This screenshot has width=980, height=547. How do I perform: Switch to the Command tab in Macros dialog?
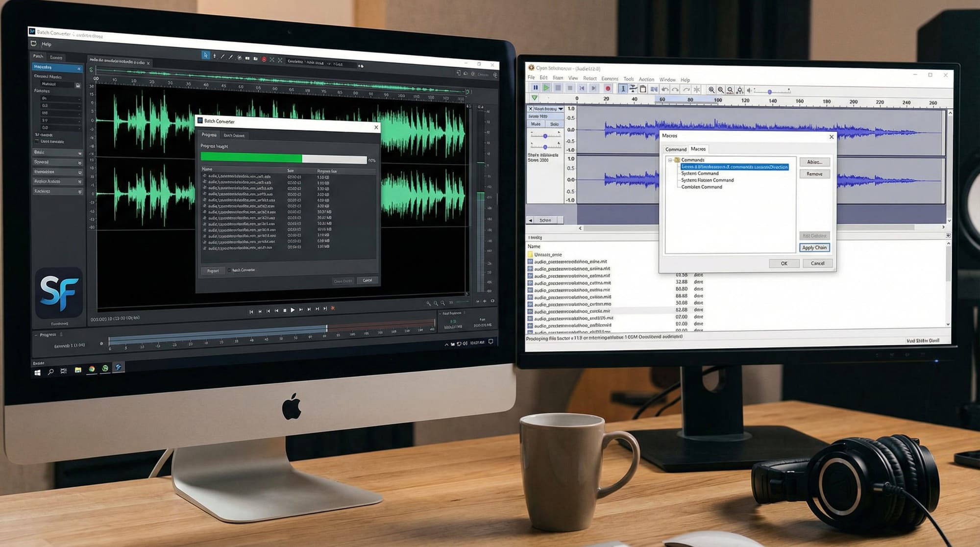pos(676,149)
